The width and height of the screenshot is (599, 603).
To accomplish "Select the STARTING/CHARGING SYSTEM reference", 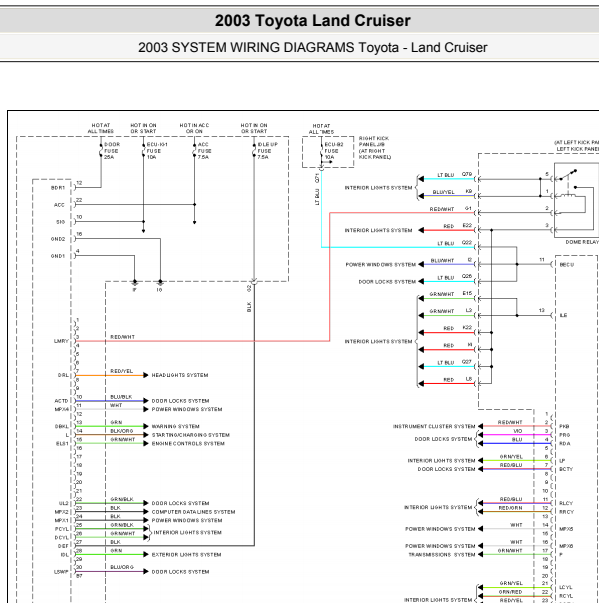I will point(190,435).
